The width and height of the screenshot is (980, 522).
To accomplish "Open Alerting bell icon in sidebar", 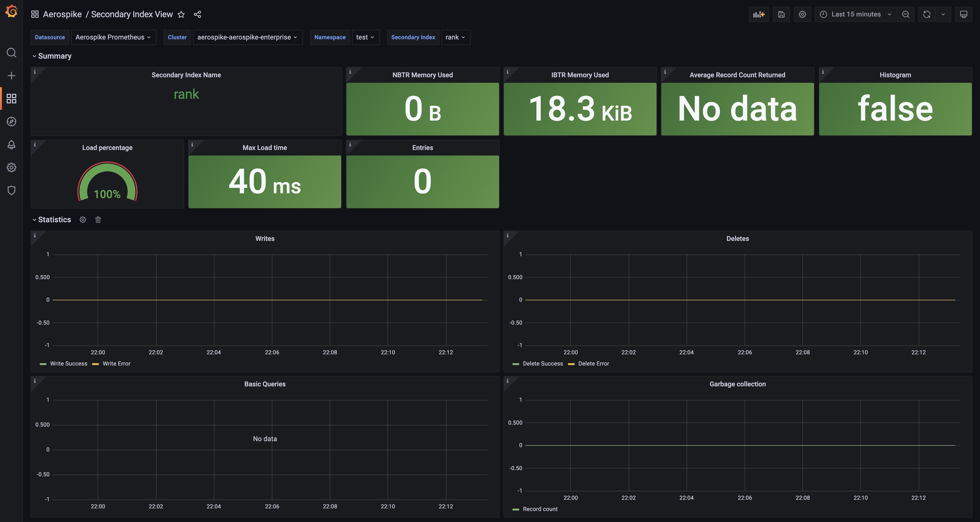I will pos(11,144).
